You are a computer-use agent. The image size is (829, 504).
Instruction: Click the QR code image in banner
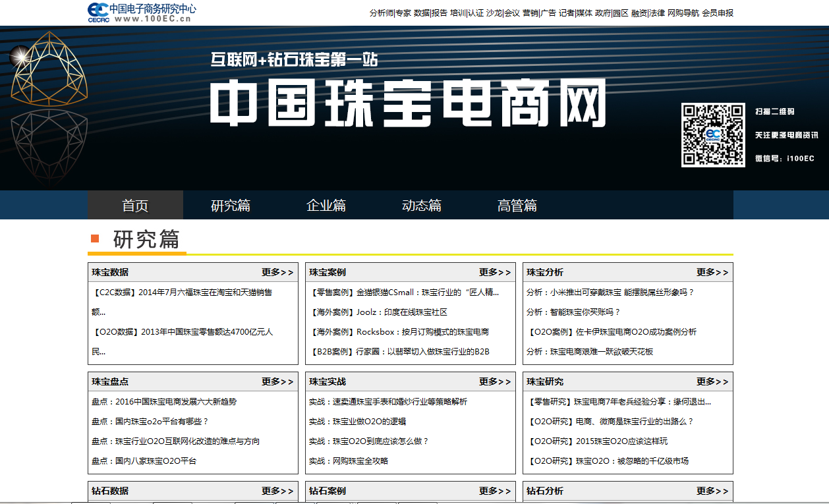713,135
